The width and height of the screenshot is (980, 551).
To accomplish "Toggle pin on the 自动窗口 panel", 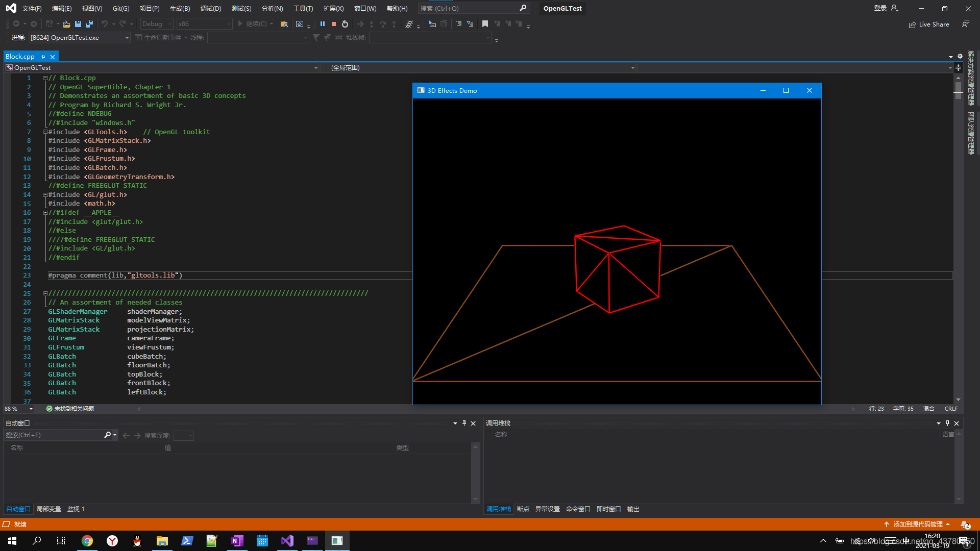I will click(464, 423).
